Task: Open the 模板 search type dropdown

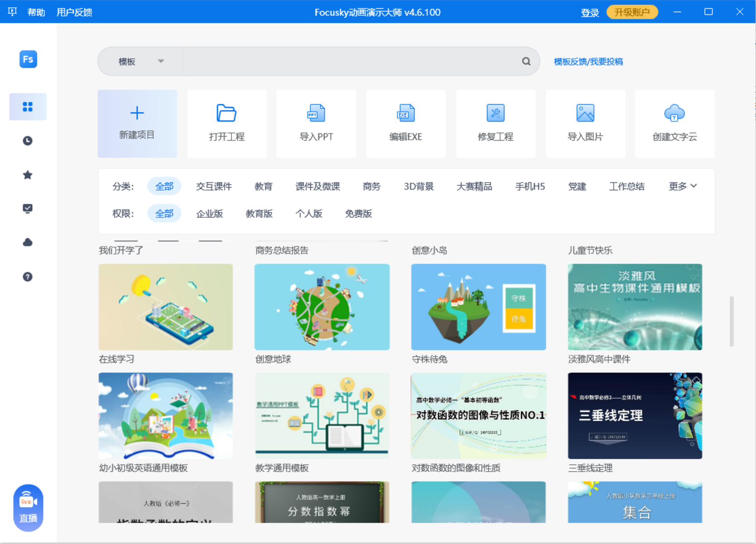Action: coord(140,61)
